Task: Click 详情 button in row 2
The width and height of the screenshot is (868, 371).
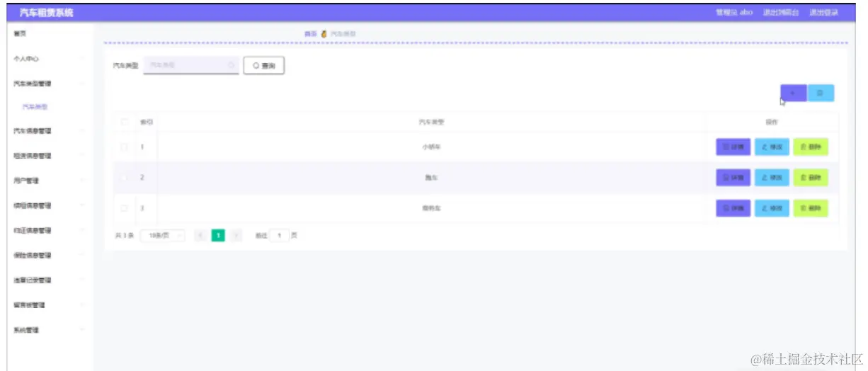Action: tap(733, 178)
